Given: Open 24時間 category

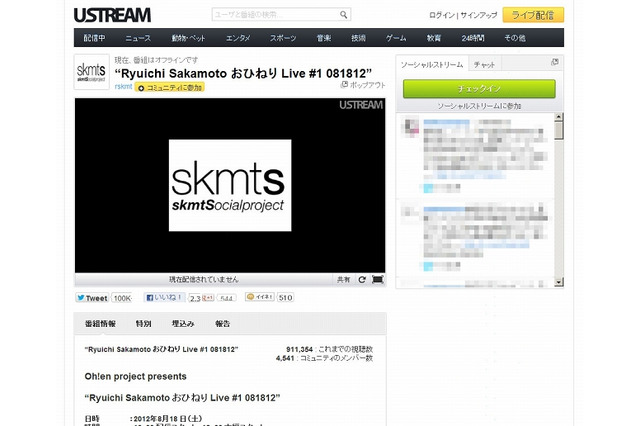Looking at the screenshot, I should point(473,38).
